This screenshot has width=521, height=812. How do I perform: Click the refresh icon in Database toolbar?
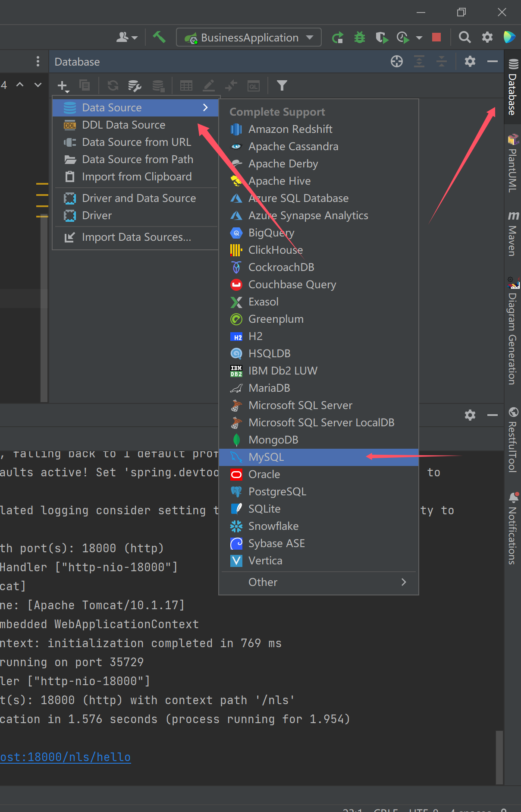pos(113,85)
